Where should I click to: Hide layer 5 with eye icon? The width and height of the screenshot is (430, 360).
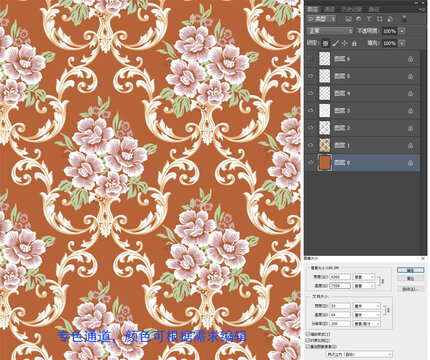tap(311, 76)
